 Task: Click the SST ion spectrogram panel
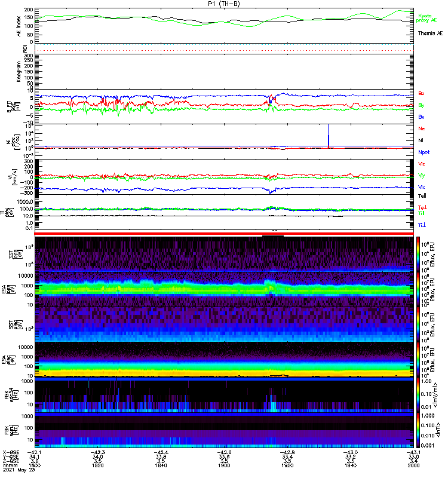[224, 255]
